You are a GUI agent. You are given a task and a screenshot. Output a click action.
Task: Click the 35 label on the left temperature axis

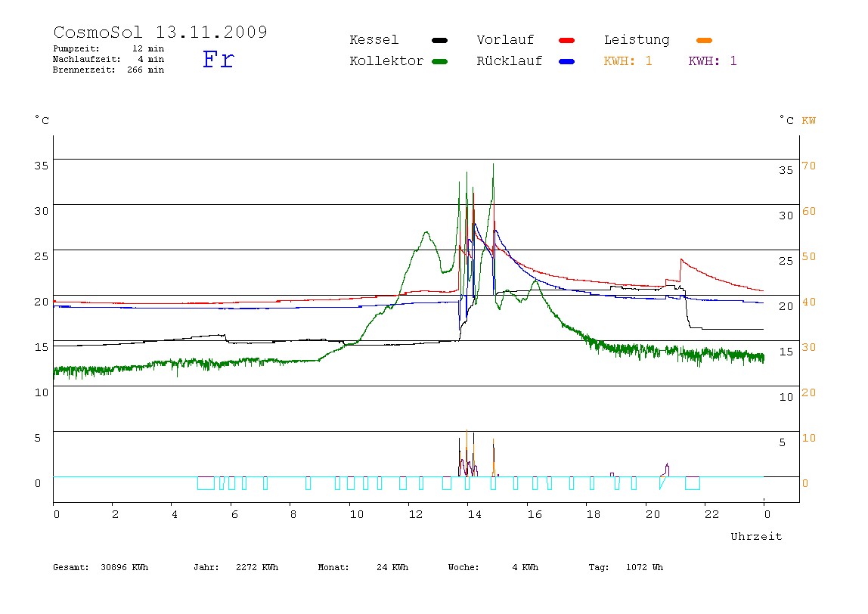click(x=42, y=166)
